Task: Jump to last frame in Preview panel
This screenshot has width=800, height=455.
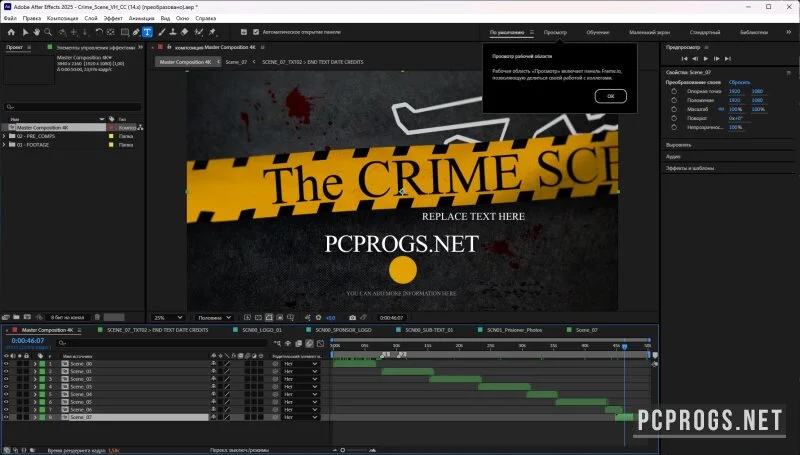Action: [728, 59]
